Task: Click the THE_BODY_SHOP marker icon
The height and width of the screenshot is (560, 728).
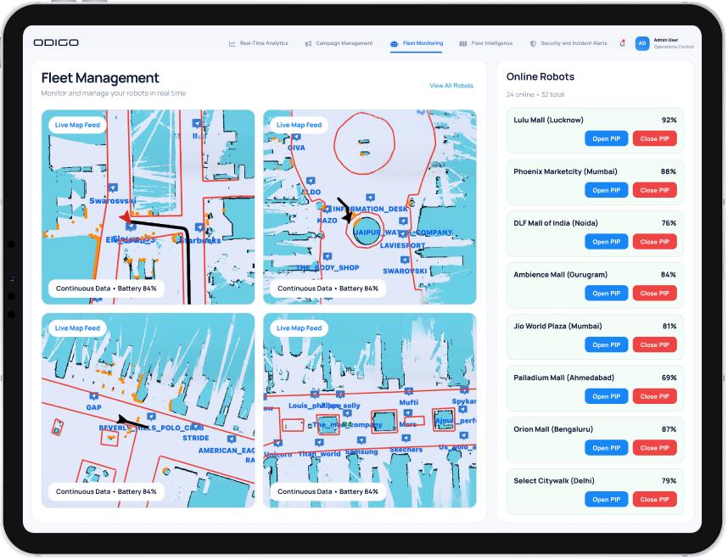Action: click(x=328, y=257)
